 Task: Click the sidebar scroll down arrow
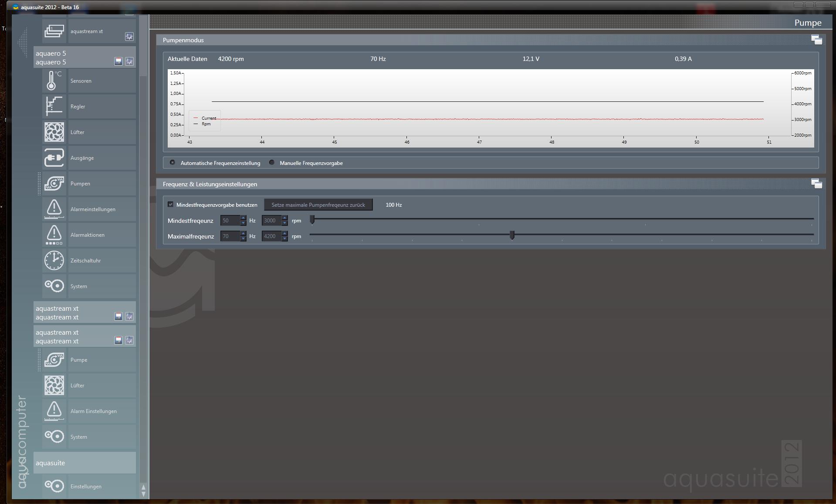(143, 494)
